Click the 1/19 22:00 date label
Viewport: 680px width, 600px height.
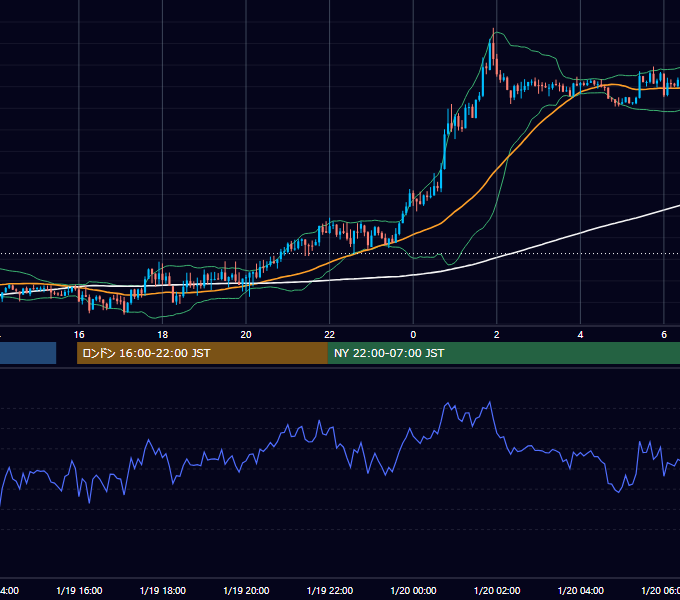click(330, 591)
